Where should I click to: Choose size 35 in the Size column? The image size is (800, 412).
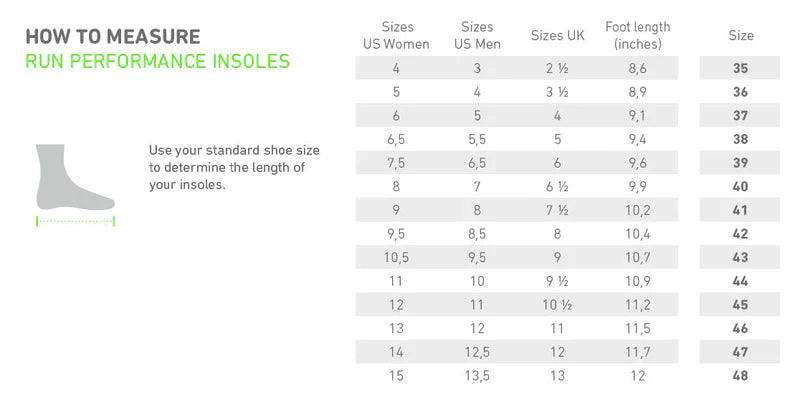tap(741, 68)
